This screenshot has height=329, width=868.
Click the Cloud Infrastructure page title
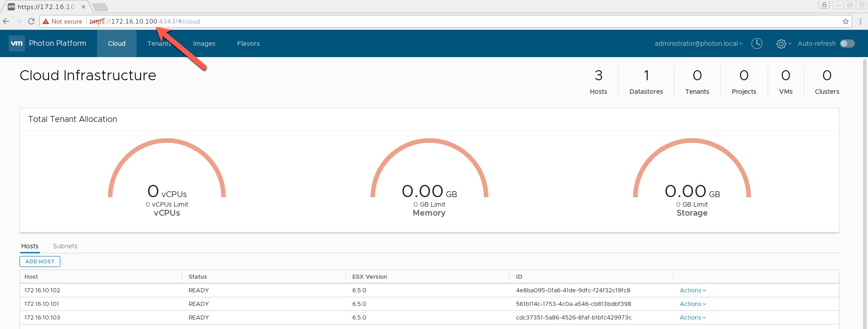click(x=88, y=75)
